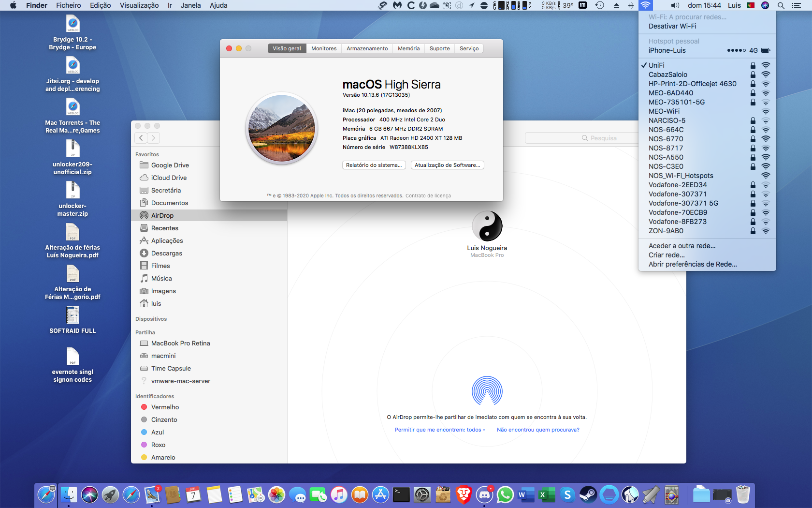Screen dimensions: 812x508
Task: Select the Azul blue tag
Action: click(209, 432)
